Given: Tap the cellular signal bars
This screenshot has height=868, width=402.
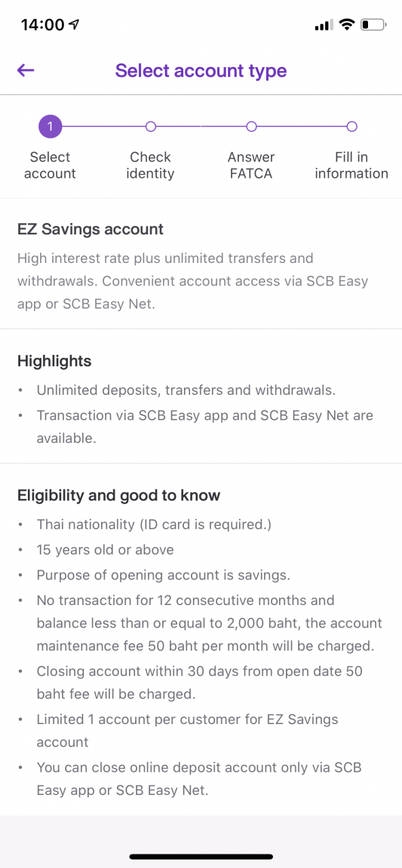Looking at the screenshot, I should (324, 26).
